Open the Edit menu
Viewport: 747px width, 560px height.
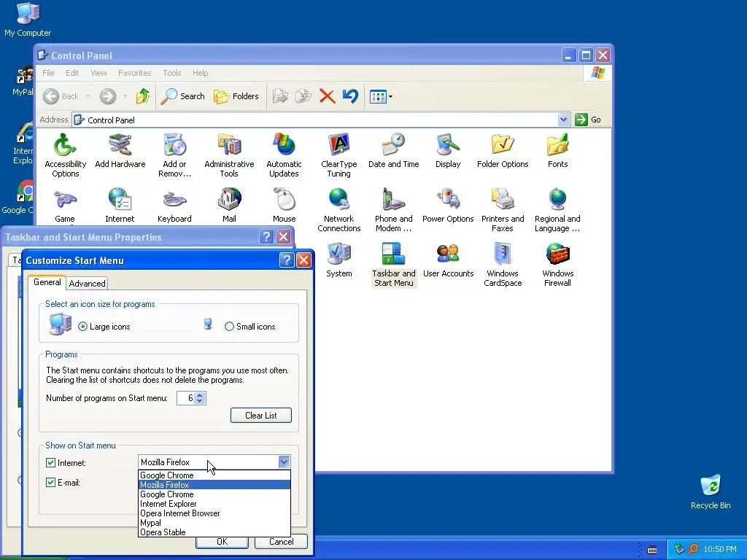(x=72, y=73)
